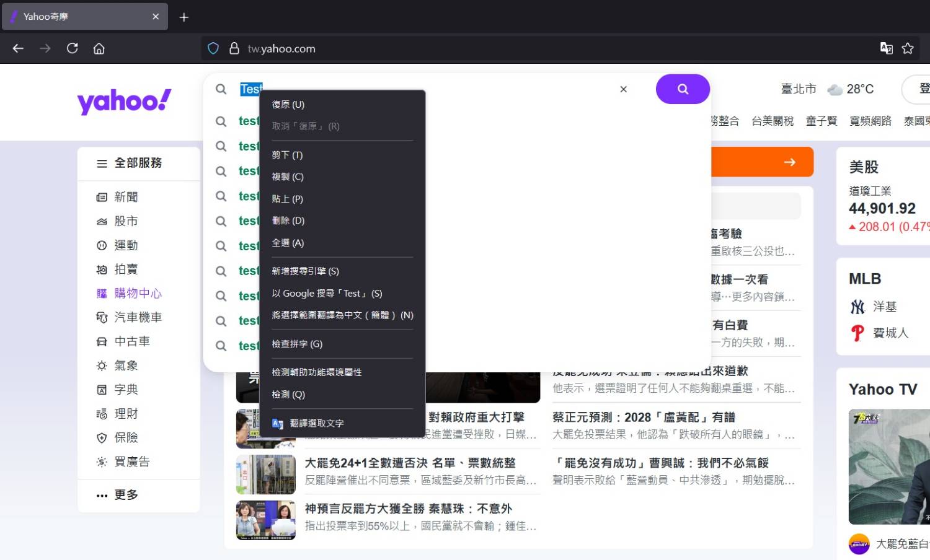Click thumbnail beside 大罷免24+1 article
This screenshot has height=560, width=930.
tap(266, 475)
